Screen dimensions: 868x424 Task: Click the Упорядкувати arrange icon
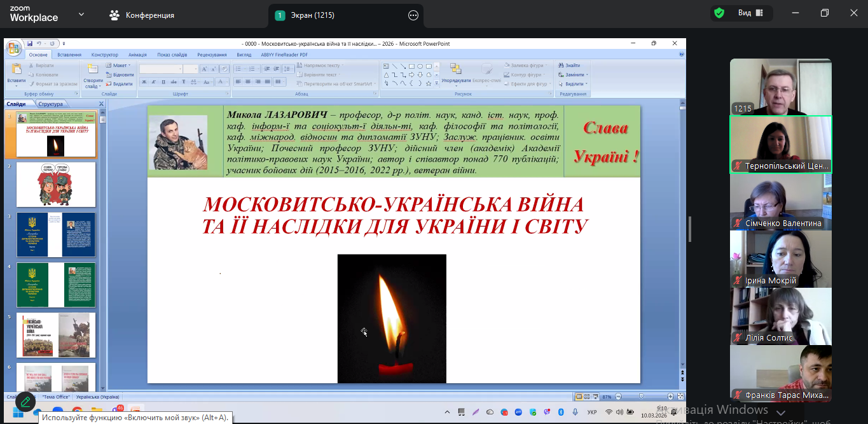pos(455,70)
